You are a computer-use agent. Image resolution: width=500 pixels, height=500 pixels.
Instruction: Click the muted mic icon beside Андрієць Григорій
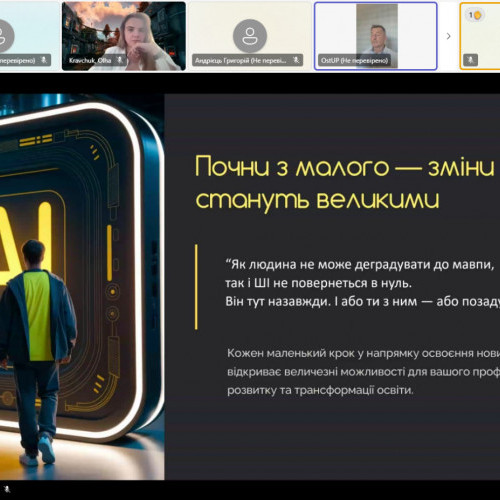(x=296, y=60)
